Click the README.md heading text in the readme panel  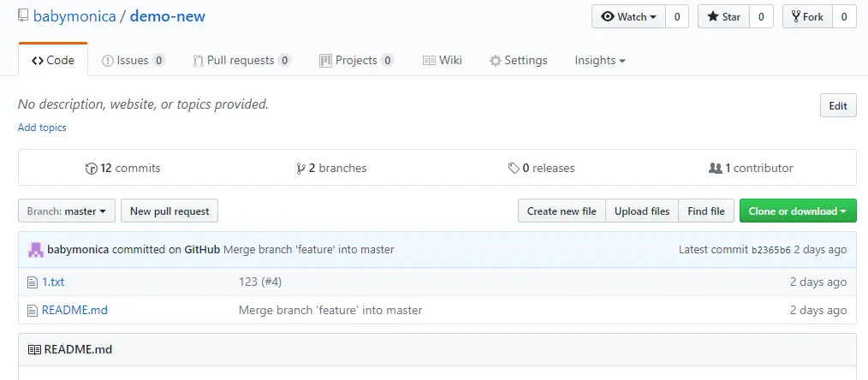click(x=78, y=349)
